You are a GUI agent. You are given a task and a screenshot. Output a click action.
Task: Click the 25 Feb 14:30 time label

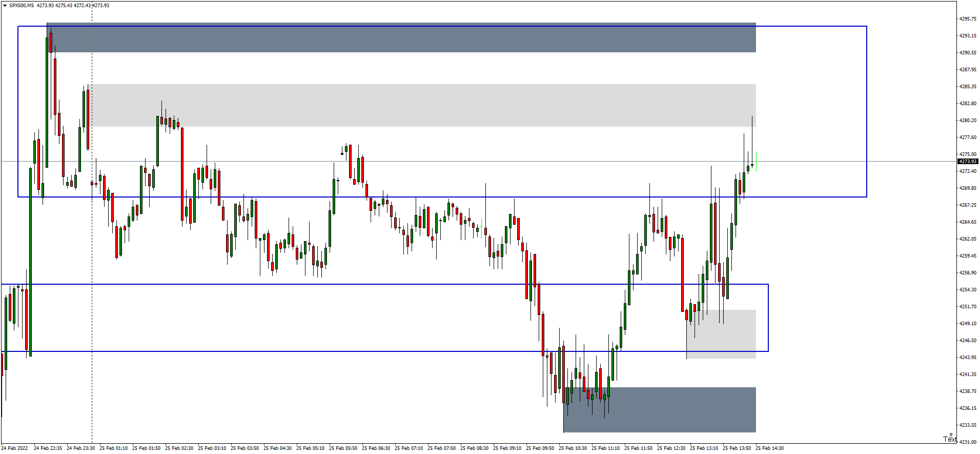point(769,448)
